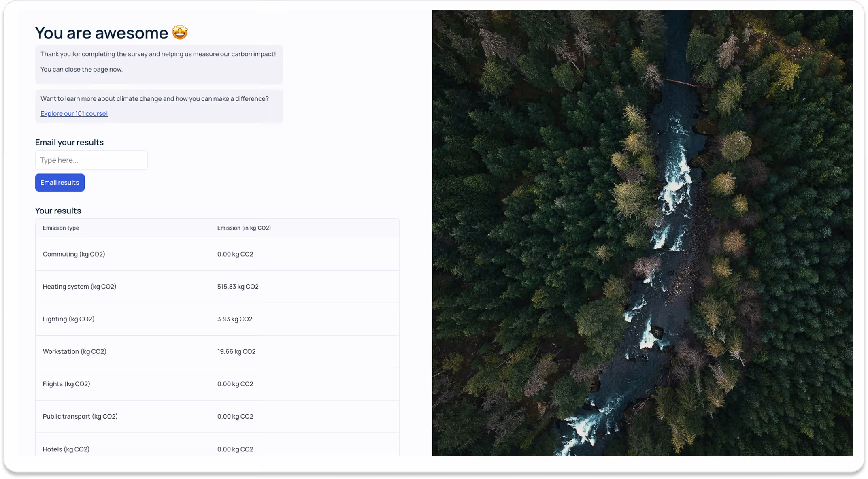This screenshot has width=868, height=479.
Task: Click the star-eyes emoji beside heading
Action: pyautogui.click(x=180, y=32)
